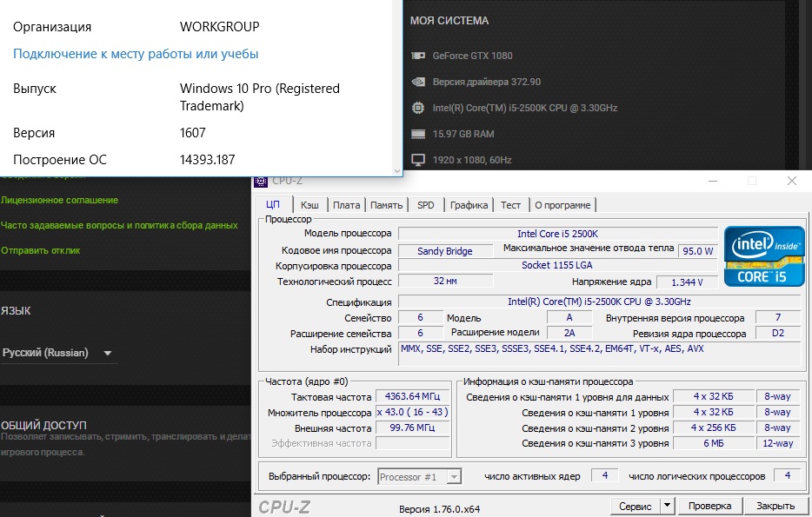
Task: Click the Проверка button
Action: 709,506
